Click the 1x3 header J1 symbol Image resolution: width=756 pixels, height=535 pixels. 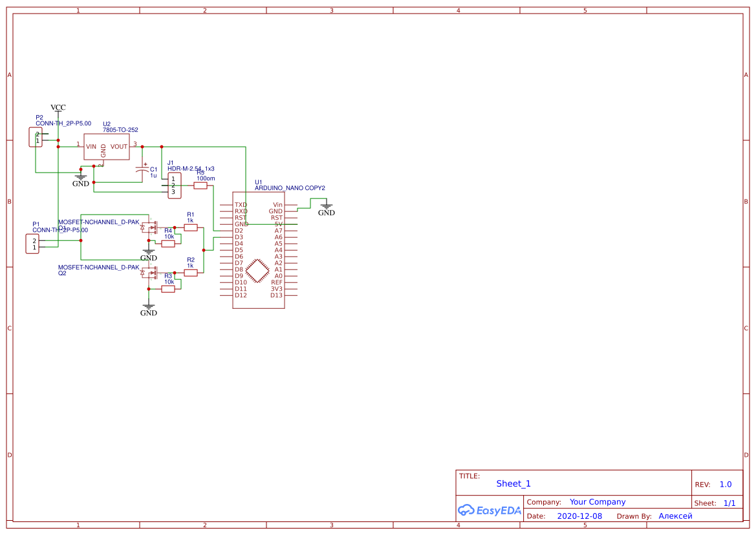tap(174, 185)
